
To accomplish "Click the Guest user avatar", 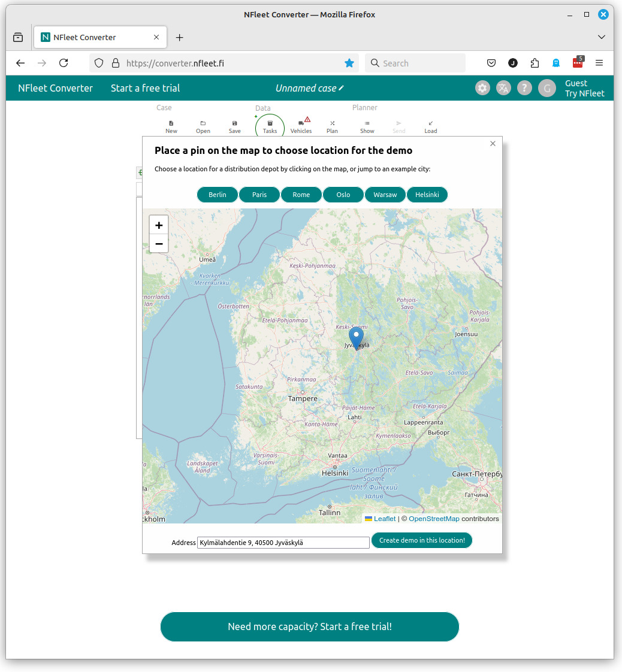I will (x=547, y=88).
